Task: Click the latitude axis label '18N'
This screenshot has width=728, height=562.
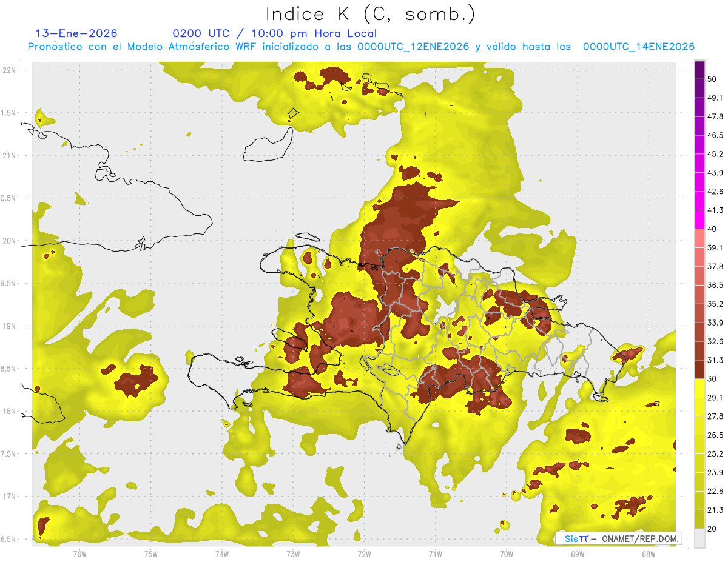Action: pos(9,411)
